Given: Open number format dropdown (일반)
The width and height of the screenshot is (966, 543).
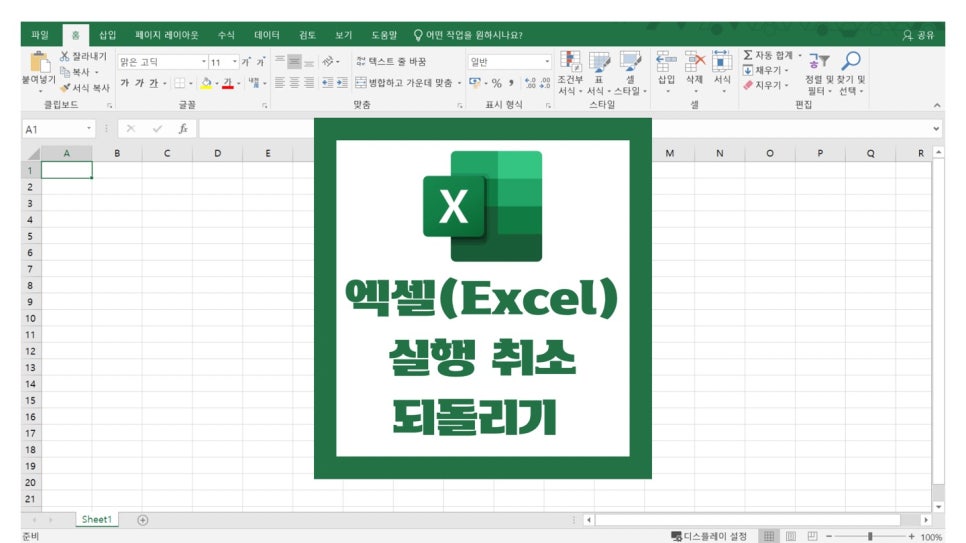Looking at the screenshot, I should [546, 62].
